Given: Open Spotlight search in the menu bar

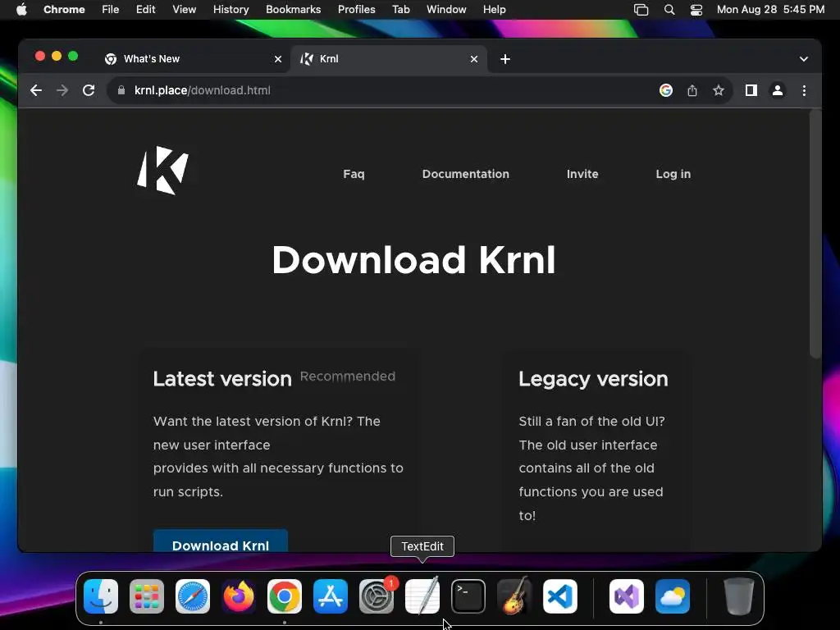Looking at the screenshot, I should coord(669,10).
